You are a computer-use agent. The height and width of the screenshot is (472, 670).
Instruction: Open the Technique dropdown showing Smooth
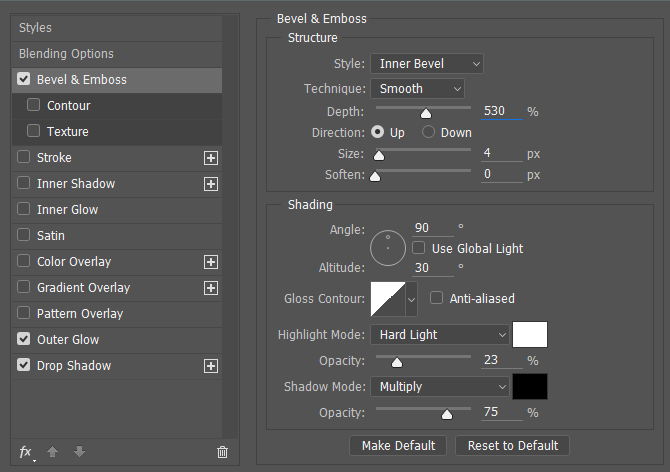click(417, 89)
